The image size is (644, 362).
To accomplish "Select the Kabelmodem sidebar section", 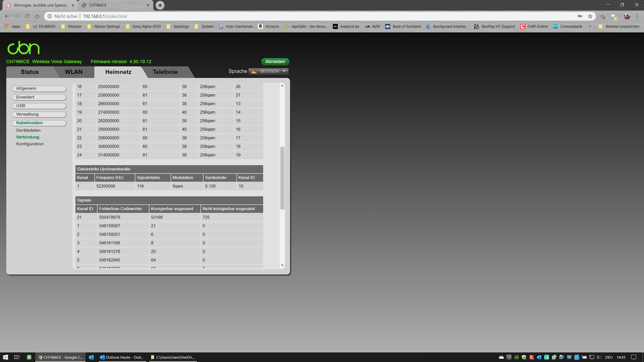I will [39, 123].
